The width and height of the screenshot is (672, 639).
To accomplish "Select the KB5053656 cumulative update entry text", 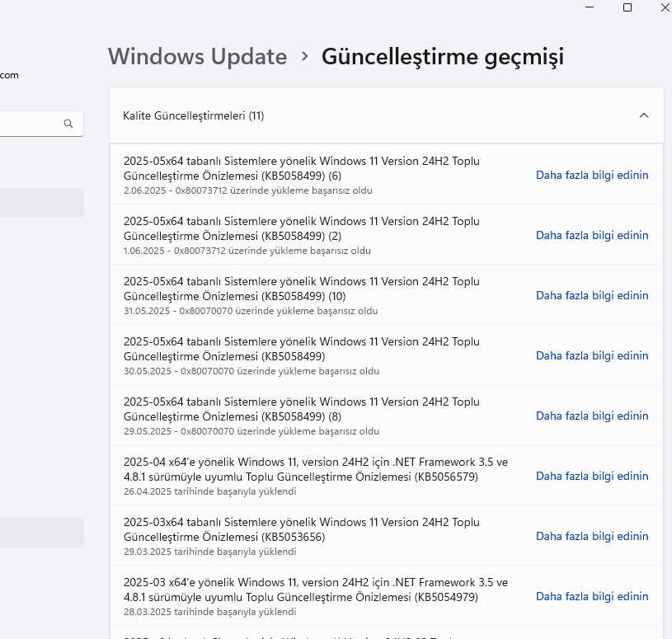I will 301,529.
